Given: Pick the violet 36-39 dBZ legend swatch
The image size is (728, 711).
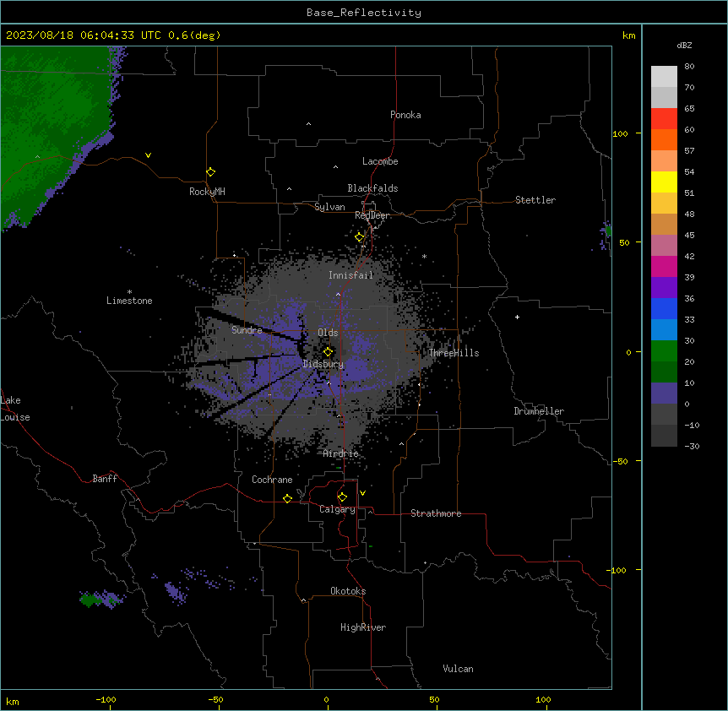Looking at the screenshot, I should [664, 288].
